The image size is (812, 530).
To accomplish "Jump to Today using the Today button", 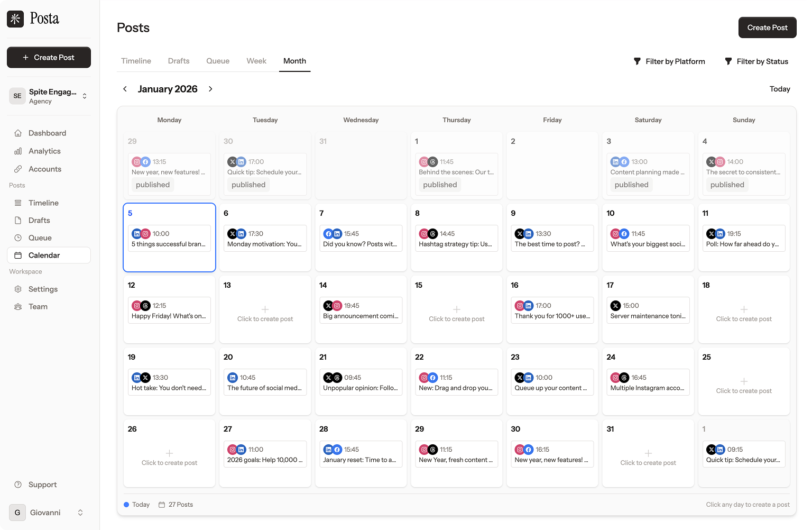I will pos(780,89).
